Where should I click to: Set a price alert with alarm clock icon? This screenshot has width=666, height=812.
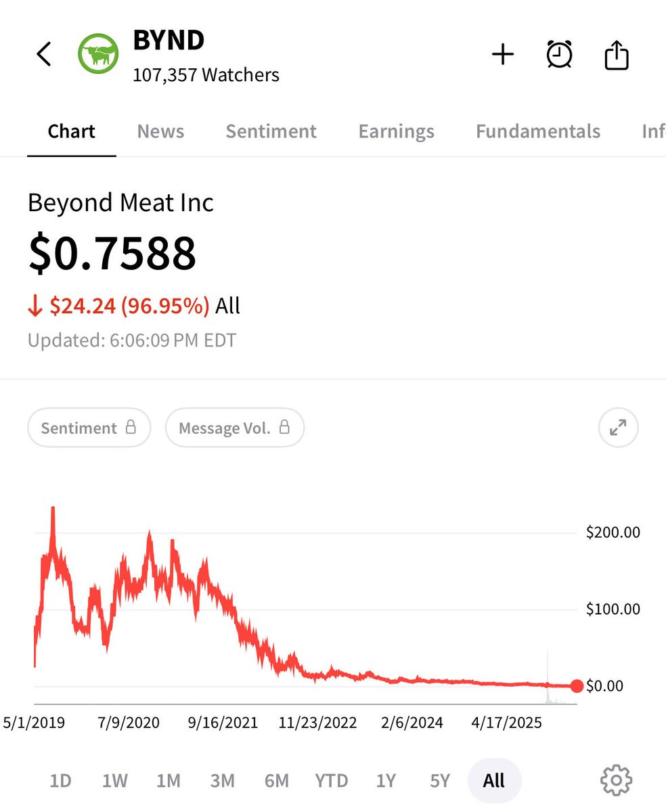[559, 54]
